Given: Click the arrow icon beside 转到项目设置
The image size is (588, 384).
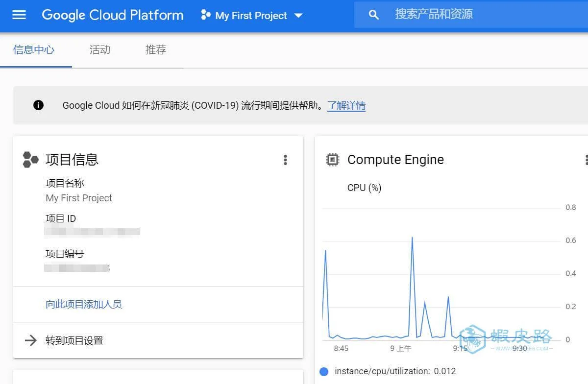Looking at the screenshot, I should click(31, 340).
